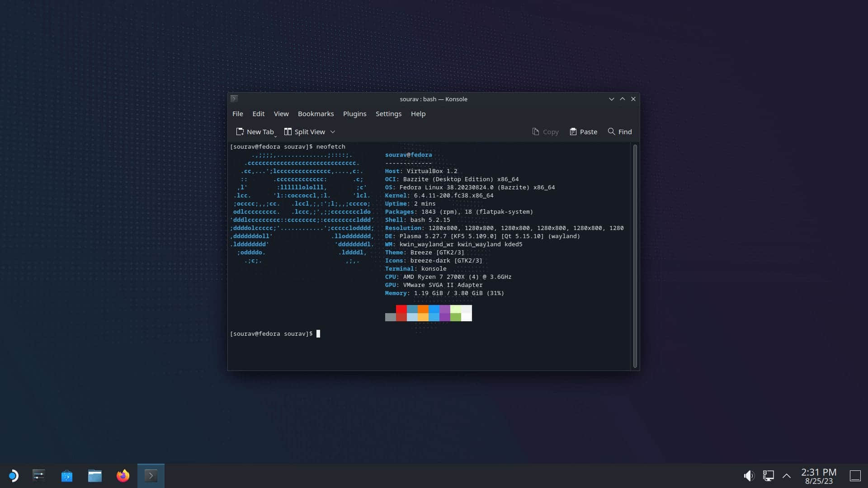
Task: Open Find in the Konsole toolbar
Action: coord(620,132)
